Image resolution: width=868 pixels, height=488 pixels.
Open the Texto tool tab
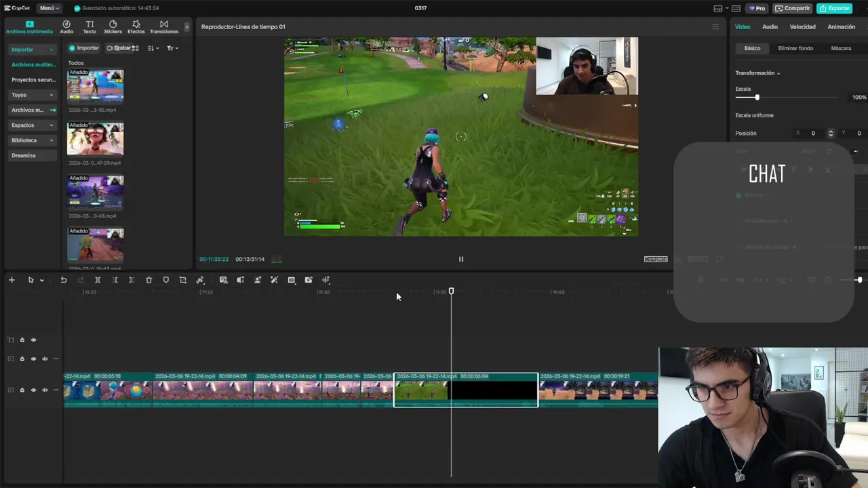coord(90,27)
